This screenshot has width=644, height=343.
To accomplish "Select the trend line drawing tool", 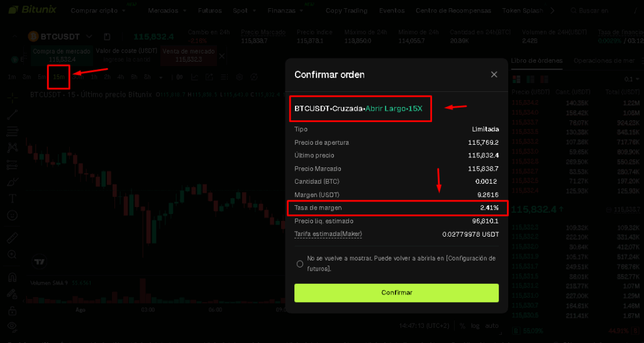I will click(x=12, y=115).
